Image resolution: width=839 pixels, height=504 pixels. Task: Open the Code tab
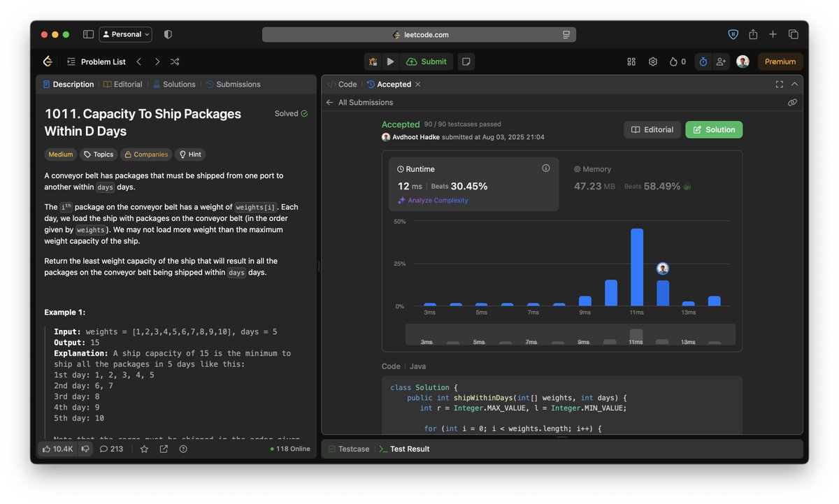pyautogui.click(x=342, y=84)
